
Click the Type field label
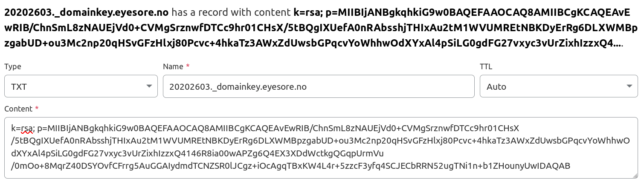click(13, 67)
